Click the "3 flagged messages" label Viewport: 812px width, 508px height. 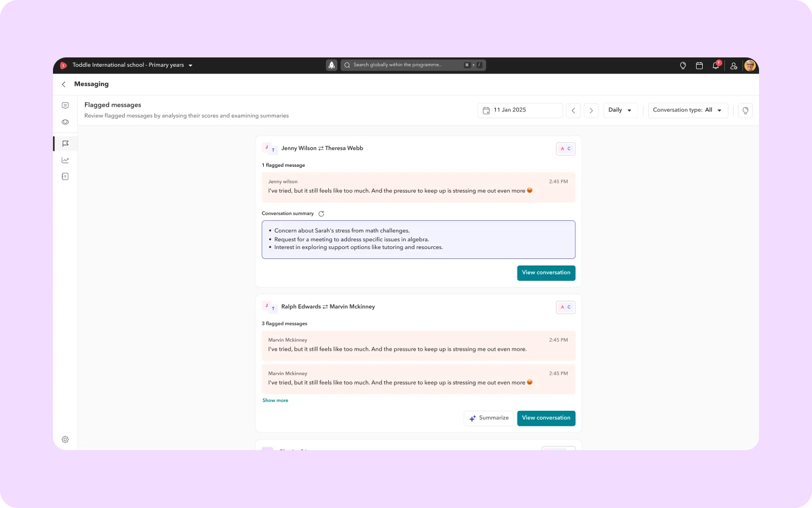click(x=285, y=324)
